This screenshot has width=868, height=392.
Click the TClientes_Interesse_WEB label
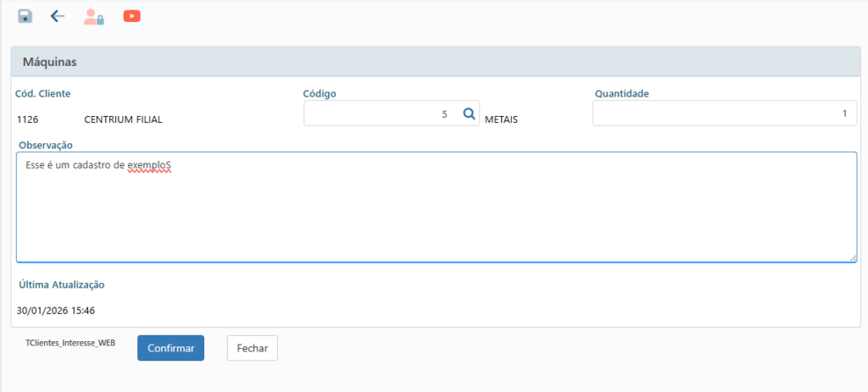coord(70,344)
